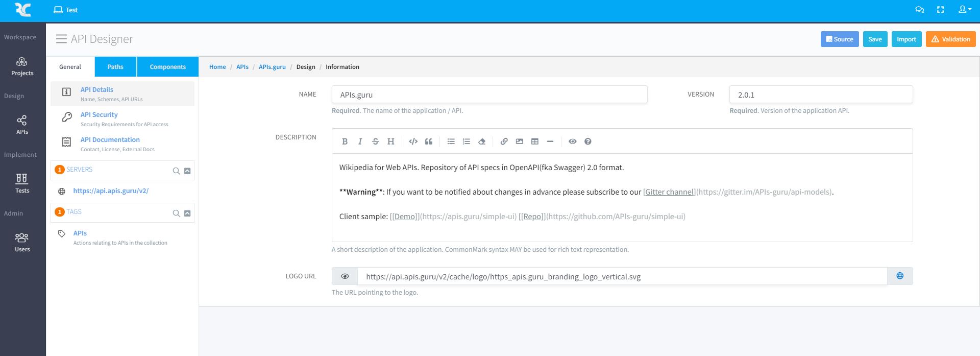This screenshot has width=980, height=356.
Task: Open API Documentation item
Action: coord(122,144)
